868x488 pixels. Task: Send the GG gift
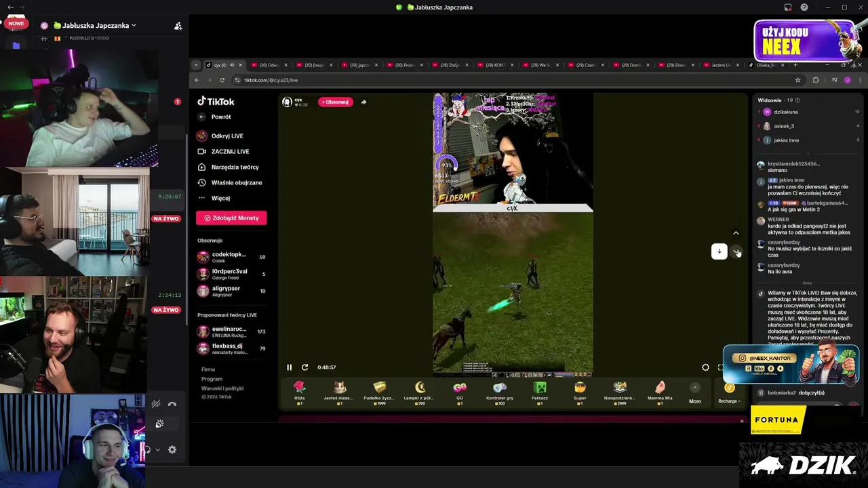coord(460,392)
